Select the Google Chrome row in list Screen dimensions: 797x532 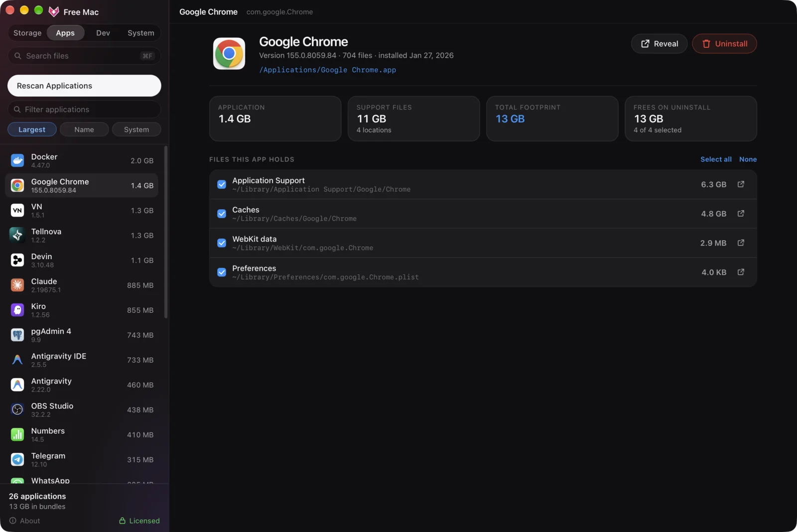coord(82,185)
